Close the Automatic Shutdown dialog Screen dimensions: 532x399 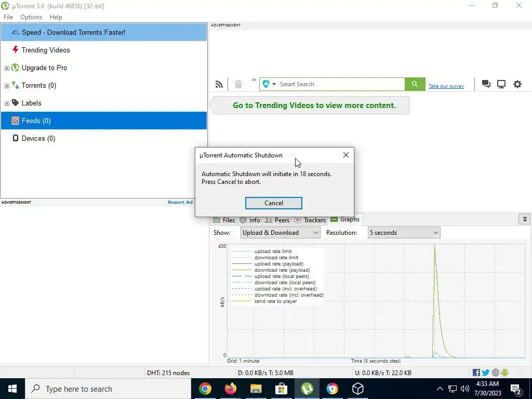[345, 155]
